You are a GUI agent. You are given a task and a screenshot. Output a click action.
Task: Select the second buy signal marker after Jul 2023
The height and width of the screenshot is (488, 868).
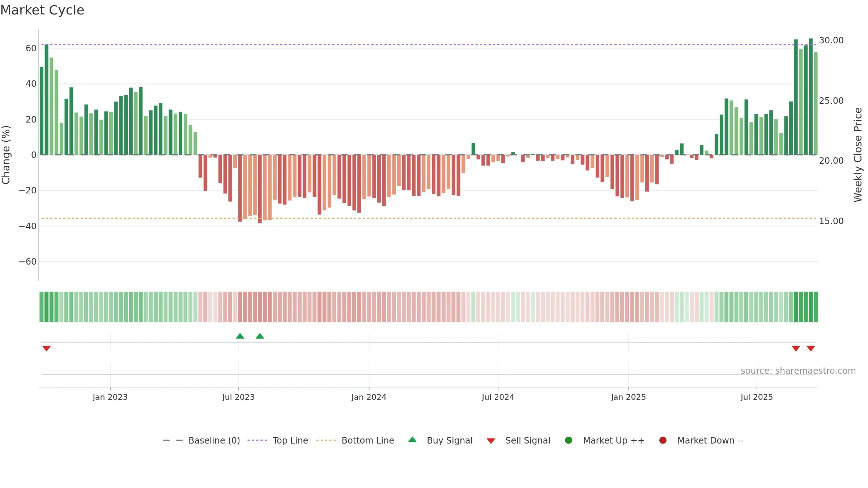[x=260, y=336]
